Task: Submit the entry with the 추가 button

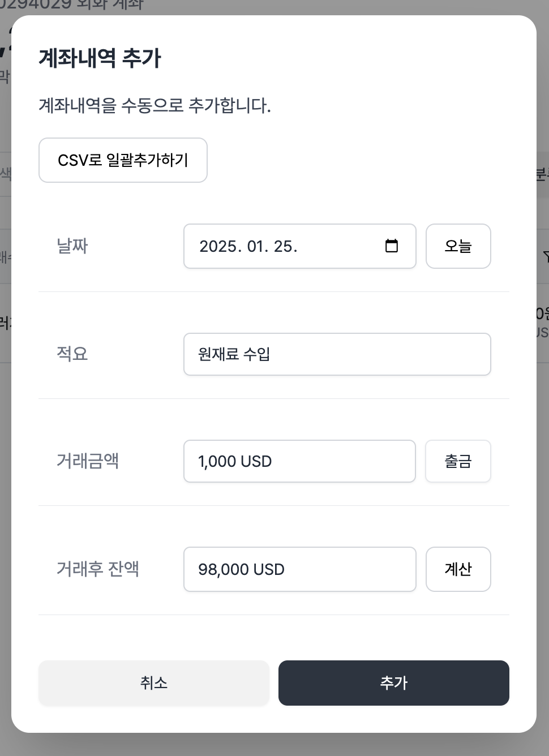Action: point(393,683)
